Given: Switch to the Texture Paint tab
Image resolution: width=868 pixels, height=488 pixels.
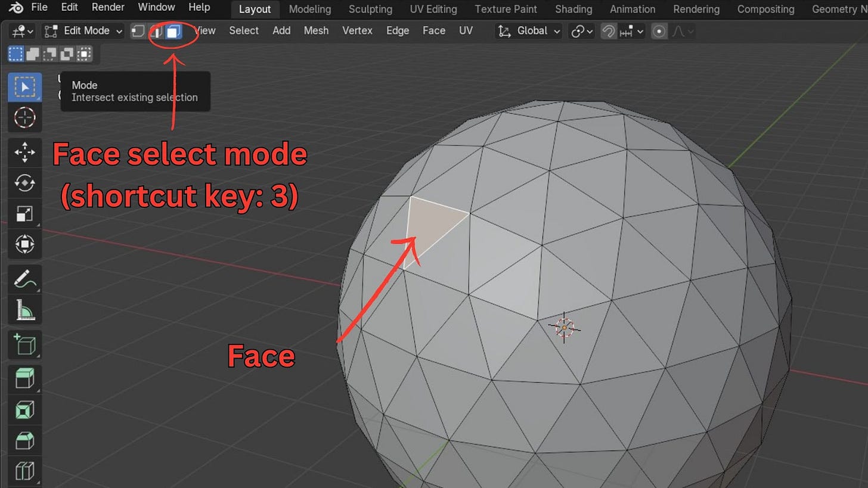Looking at the screenshot, I should (x=506, y=9).
